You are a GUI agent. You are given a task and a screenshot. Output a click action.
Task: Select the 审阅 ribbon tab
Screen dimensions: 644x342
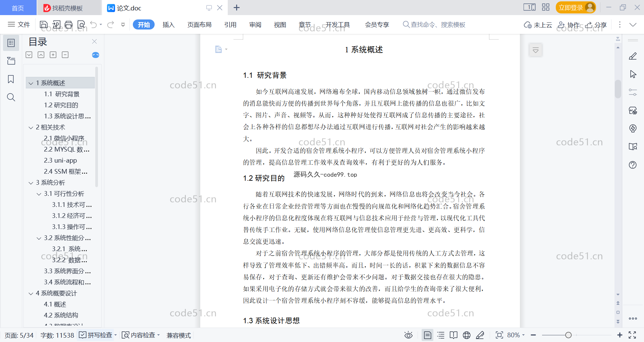(255, 25)
